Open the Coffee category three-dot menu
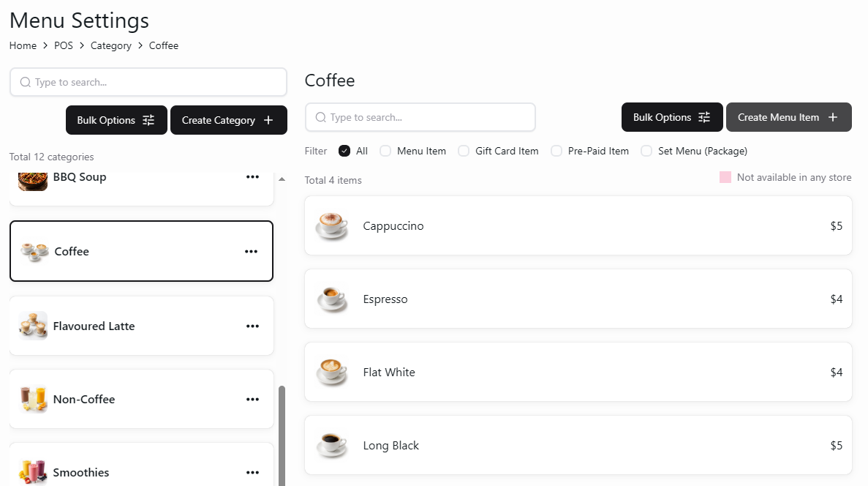868x486 pixels. 252,251
